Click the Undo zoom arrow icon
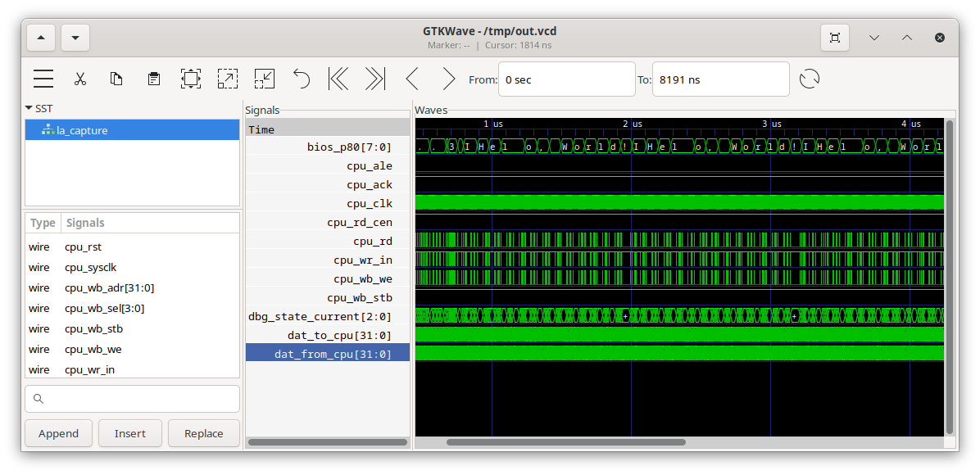Screen dimensions: 980x475 pos(302,79)
